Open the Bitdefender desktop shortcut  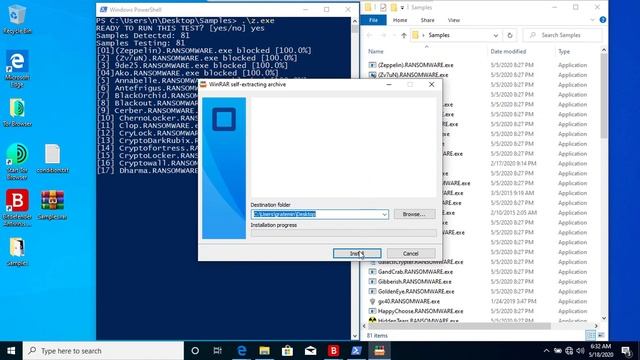(17, 208)
